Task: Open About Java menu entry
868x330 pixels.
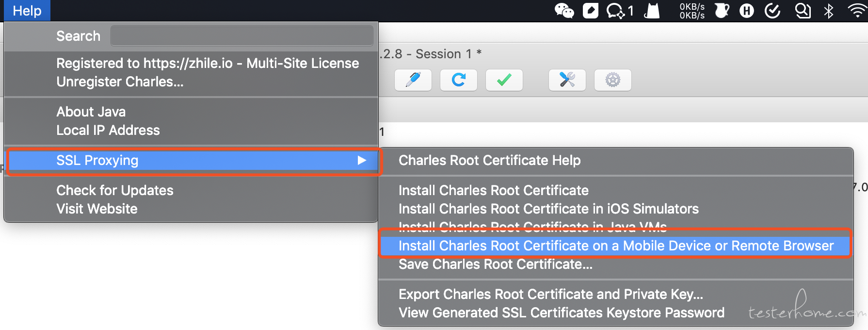Action: (x=91, y=112)
